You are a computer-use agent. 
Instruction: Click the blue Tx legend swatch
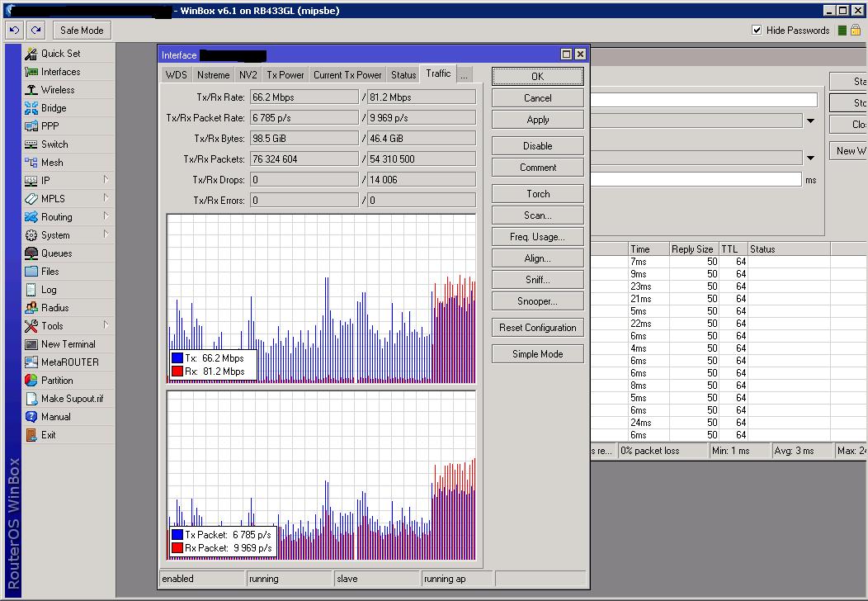177,358
